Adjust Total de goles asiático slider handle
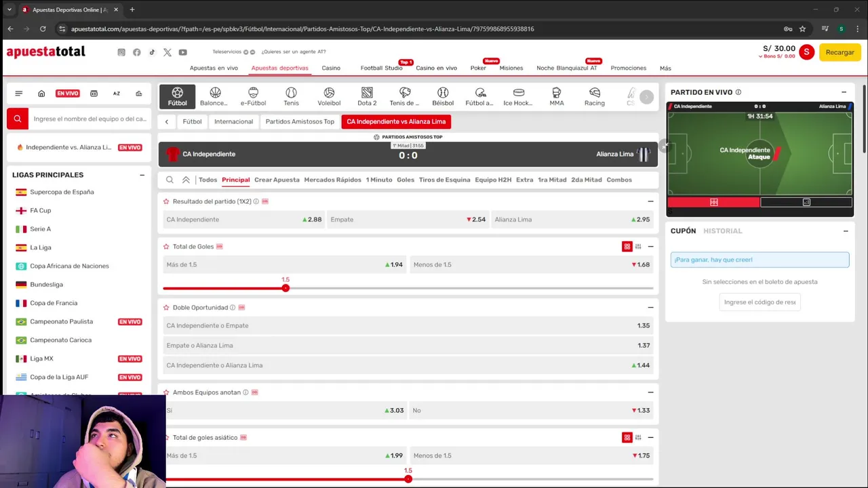 408,479
